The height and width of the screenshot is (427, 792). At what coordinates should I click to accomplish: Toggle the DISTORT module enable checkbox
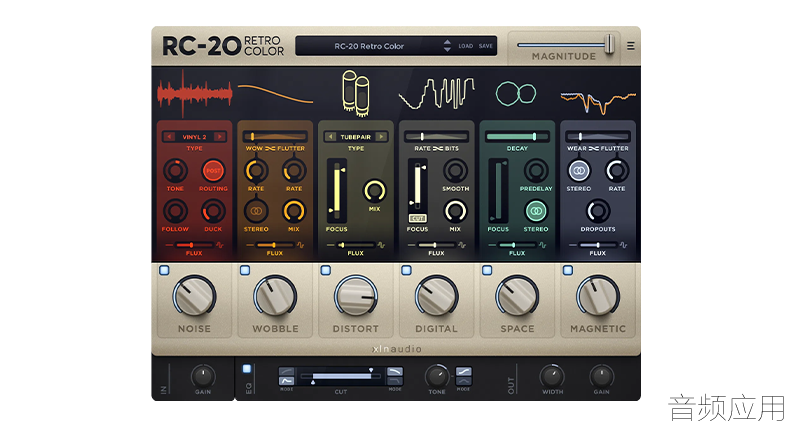[326, 270]
